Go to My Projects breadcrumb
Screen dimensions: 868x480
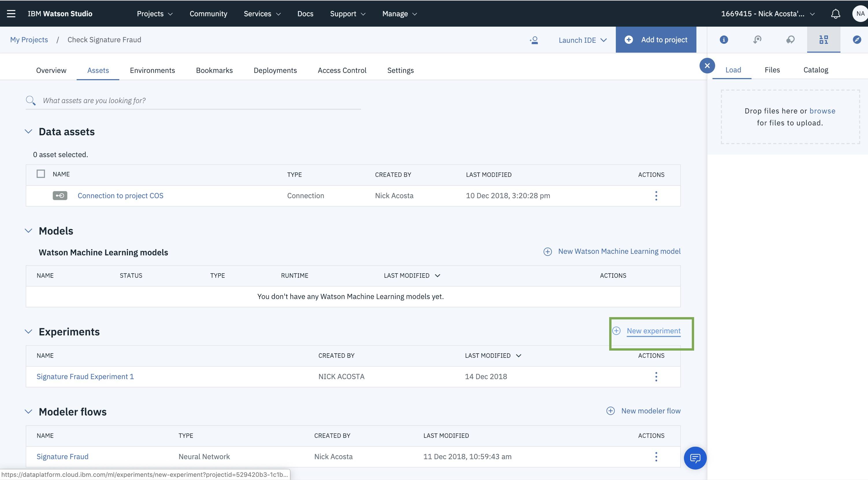point(29,39)
